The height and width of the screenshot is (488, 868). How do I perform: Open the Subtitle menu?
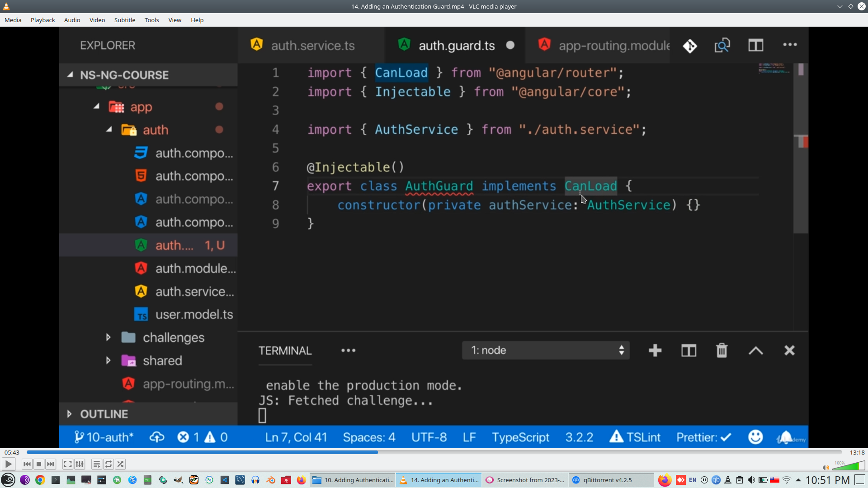point(124,20)
